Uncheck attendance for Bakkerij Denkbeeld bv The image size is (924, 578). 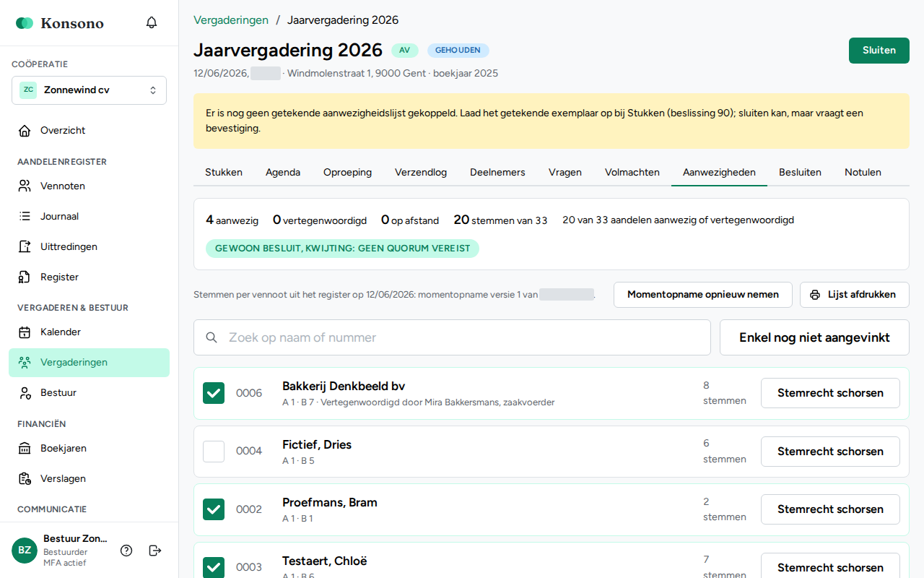214,393
